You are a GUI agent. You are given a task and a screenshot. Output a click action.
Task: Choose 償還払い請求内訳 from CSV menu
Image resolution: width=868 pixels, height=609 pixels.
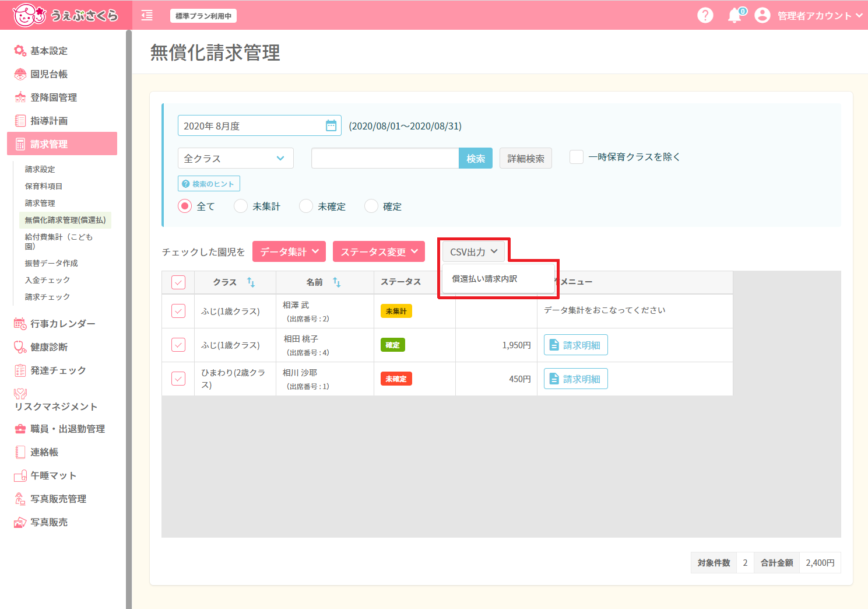498,279
